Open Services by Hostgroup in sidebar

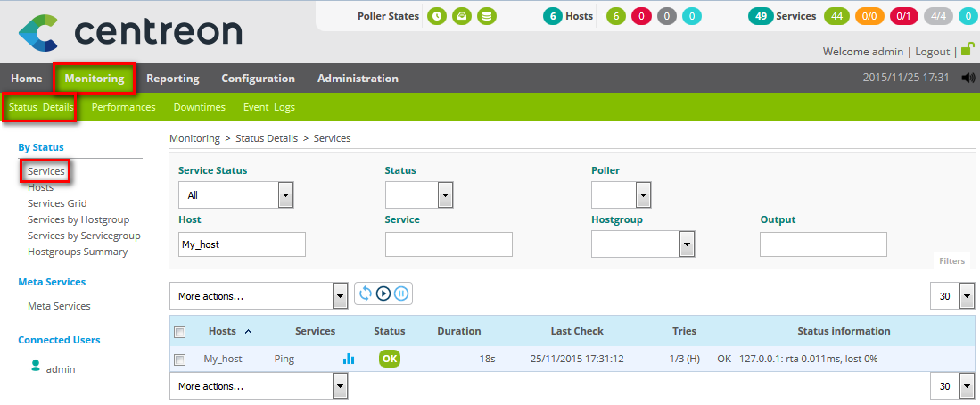click(x=78, y=219)
